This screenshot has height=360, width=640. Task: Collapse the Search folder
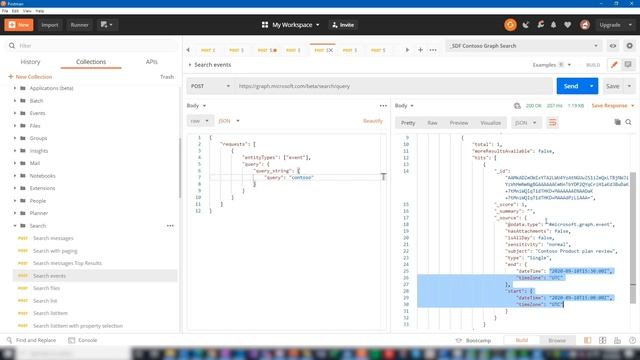point(15,226)
